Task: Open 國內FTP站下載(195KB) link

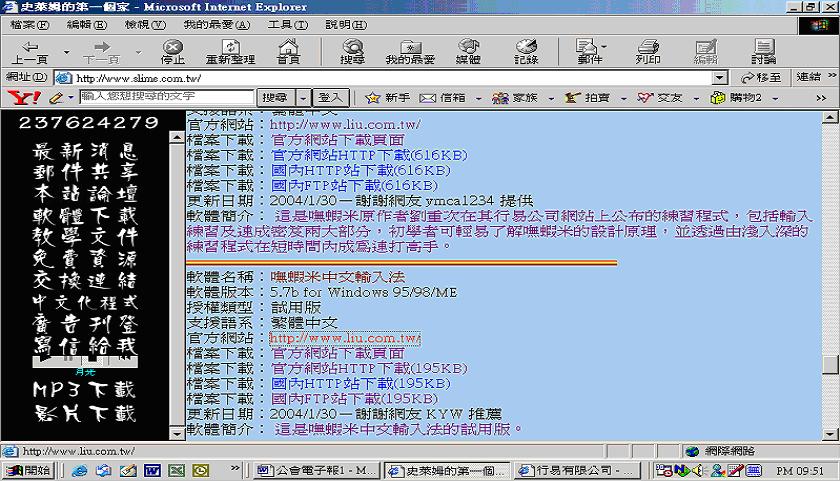Action: (x=355, y=399)
